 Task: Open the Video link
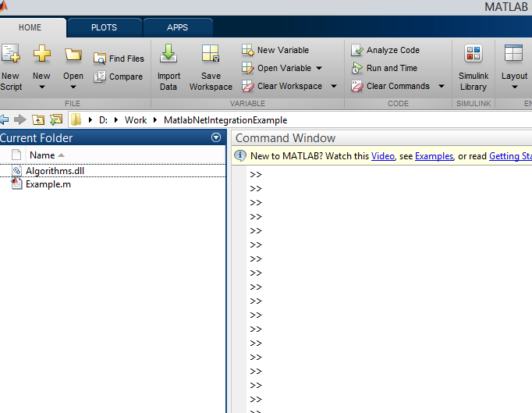[383, 156]
